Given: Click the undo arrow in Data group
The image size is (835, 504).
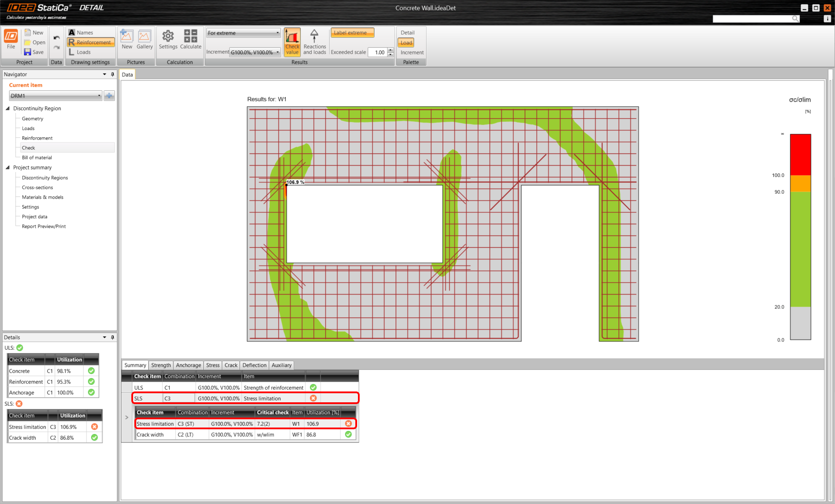Looking at the screenshot, I should click(x=57, y=38).
